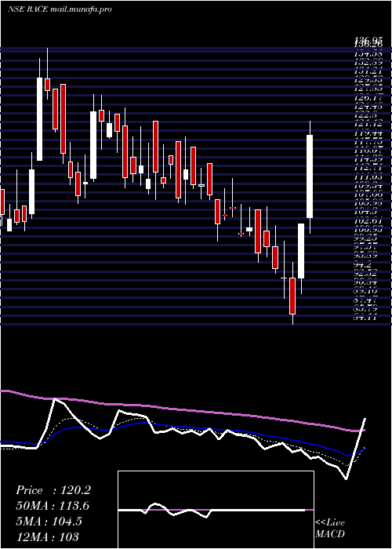Select the 12MA : 103 value
This screenshot has height=549, width=392.
coord(47,536)
